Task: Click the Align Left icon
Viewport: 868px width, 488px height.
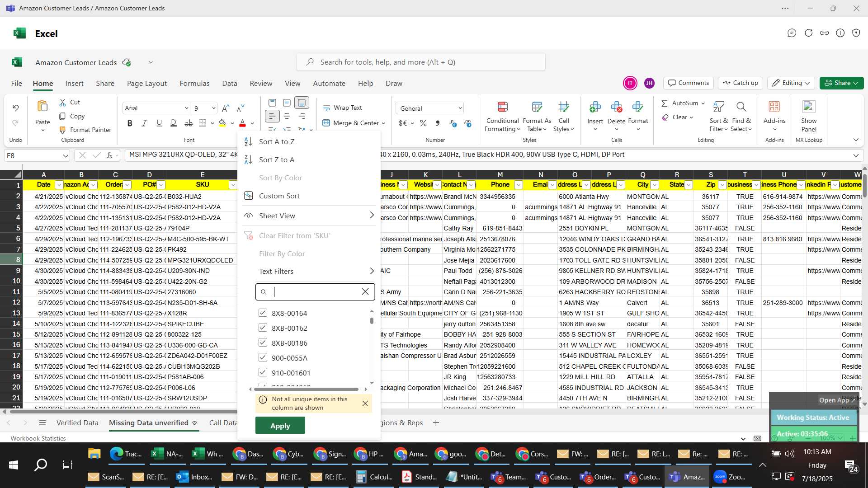Action: (x=272, y=117)
